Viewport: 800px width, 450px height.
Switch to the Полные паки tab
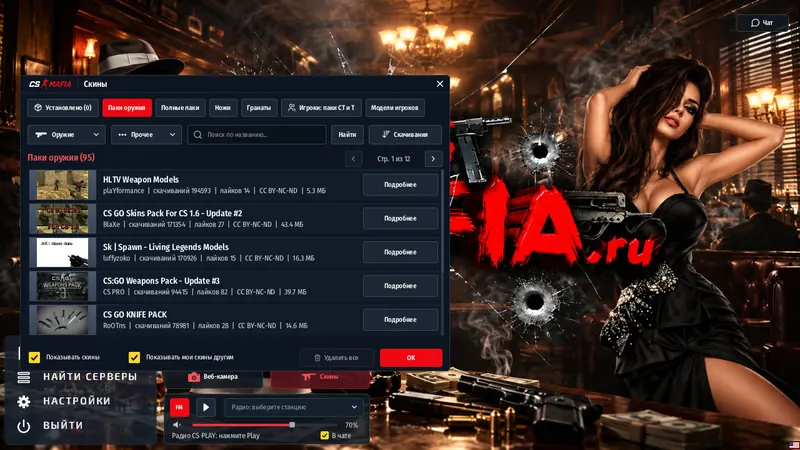coord(180,108)
